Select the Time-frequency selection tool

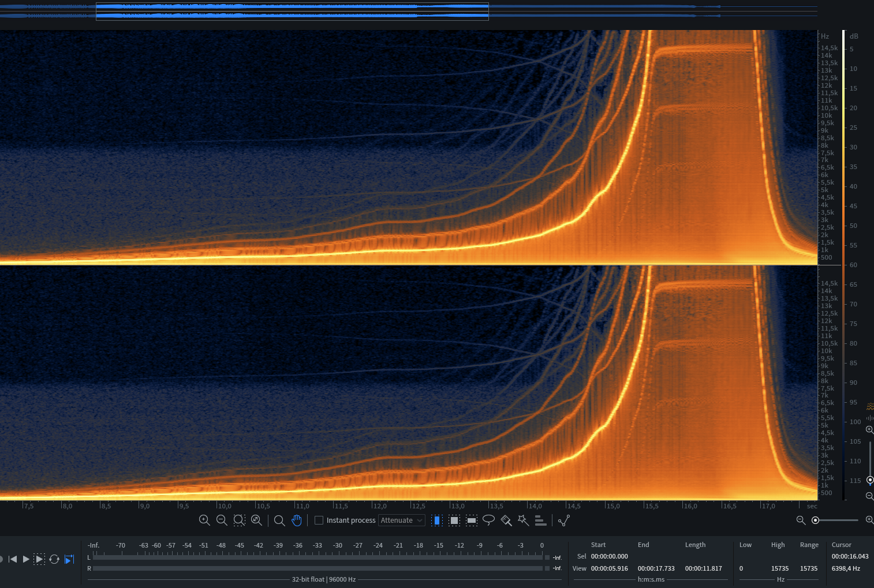(454, 520)
